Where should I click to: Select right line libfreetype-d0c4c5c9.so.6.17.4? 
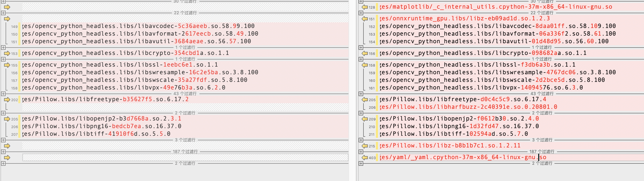[x=511, y=99]
